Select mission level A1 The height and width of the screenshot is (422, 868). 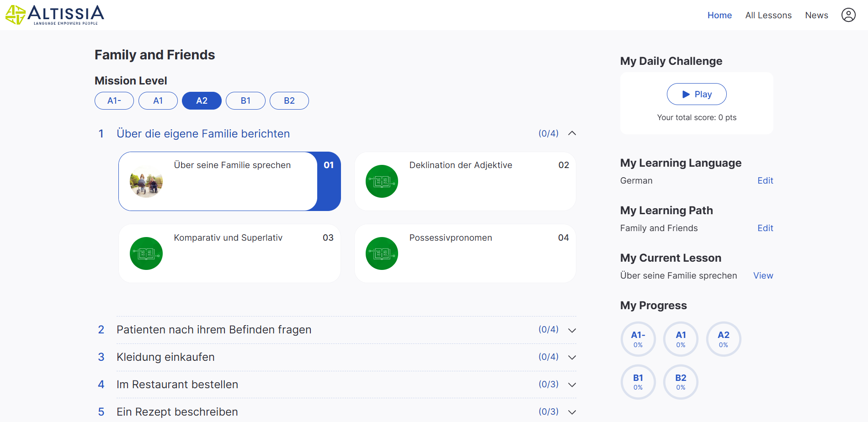(x=158, y=100)
